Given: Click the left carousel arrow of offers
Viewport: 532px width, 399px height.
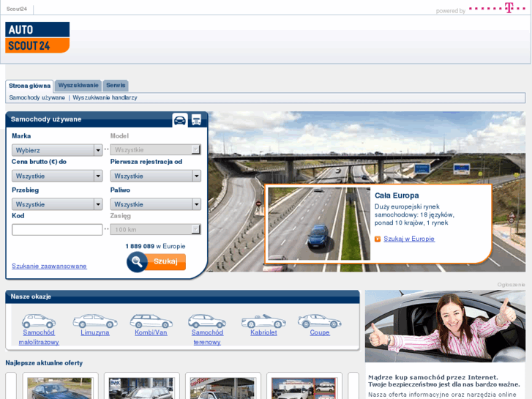Looking at the screenshot, I should coord(11,386).
